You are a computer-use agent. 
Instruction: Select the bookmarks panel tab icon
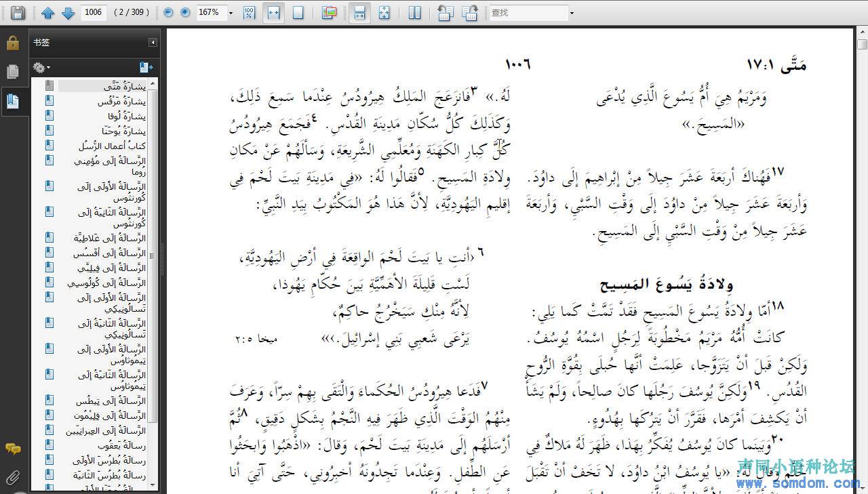click(x=13, y=102)
